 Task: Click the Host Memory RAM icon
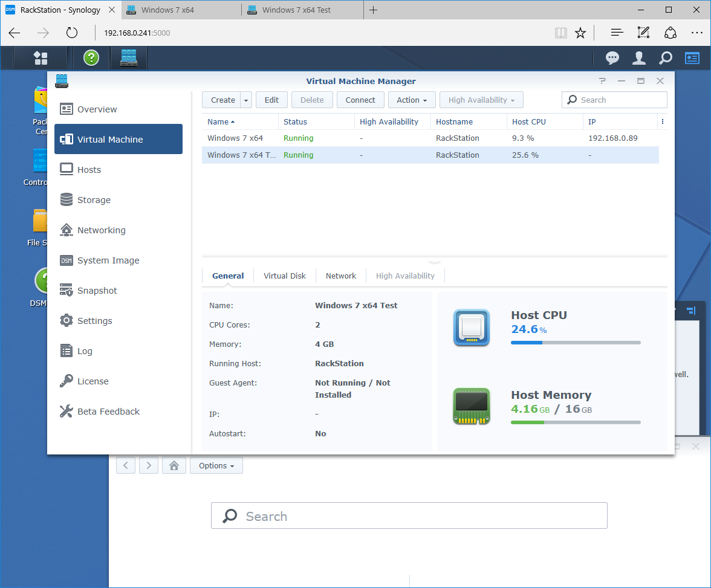click(x=472, y=406)
